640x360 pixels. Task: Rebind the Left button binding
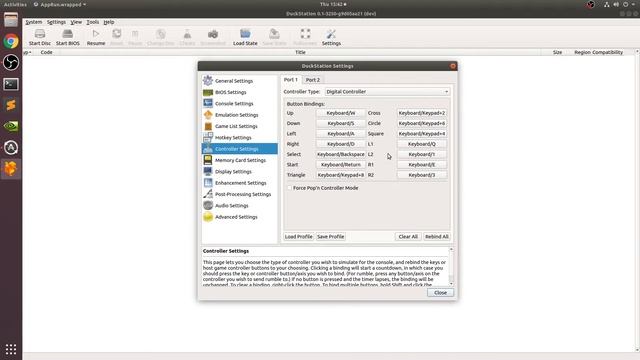[x=341, y=133]
